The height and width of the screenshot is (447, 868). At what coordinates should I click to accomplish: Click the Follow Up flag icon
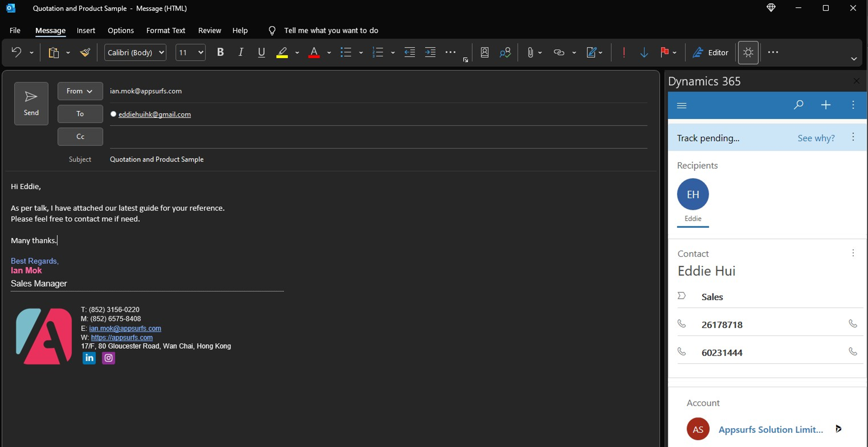tap(664, 52)
